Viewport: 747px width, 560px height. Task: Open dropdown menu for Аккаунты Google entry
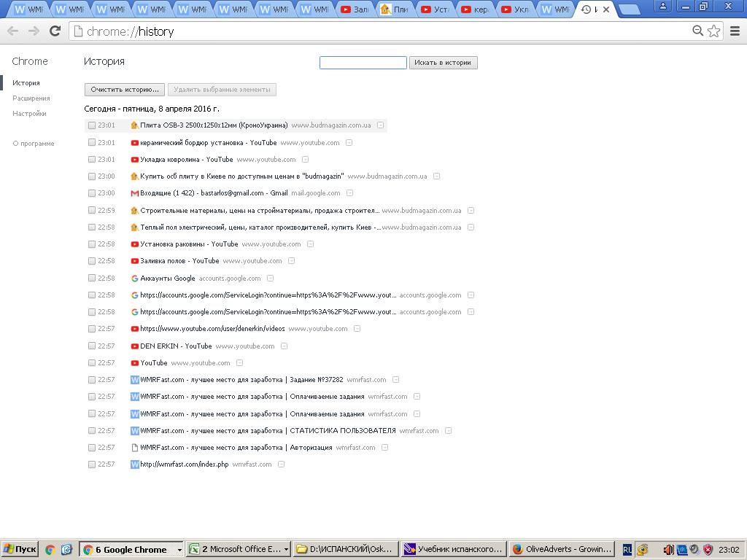(x=270, y=279)
